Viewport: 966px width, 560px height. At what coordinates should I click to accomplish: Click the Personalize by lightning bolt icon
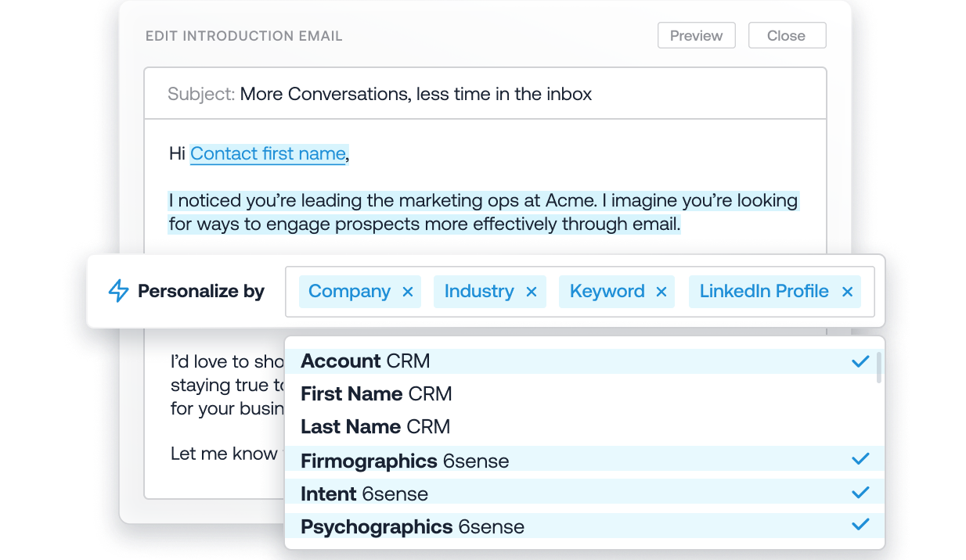tap(118, 291)
